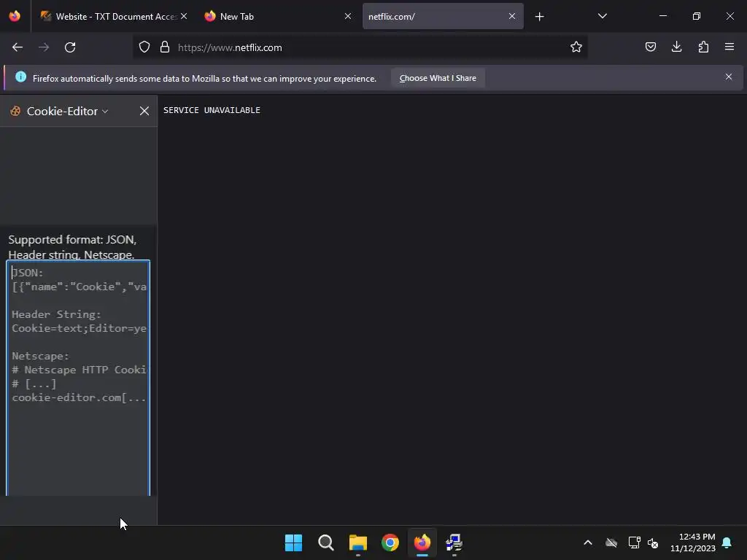Screen dimensions: 747x560
Task: Open network settings tray icon
Action: click(634, 542)
